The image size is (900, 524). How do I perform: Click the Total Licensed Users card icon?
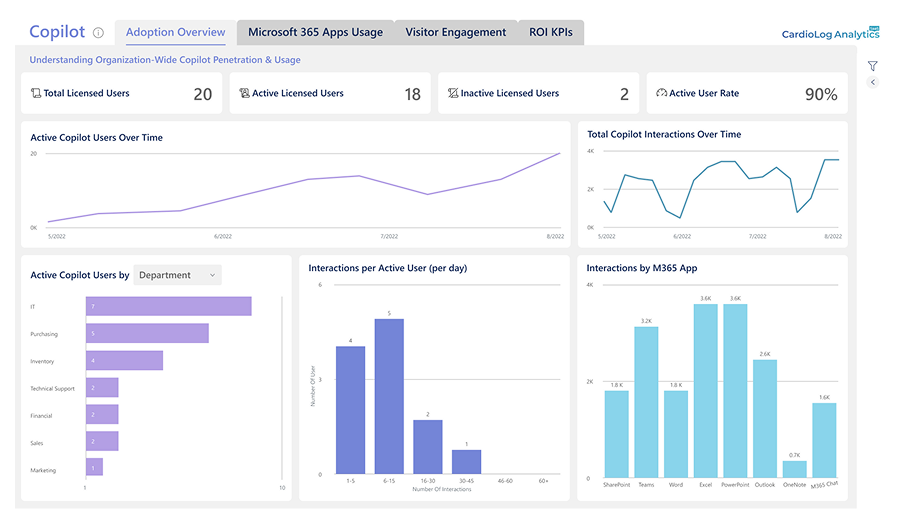[36, 93]
